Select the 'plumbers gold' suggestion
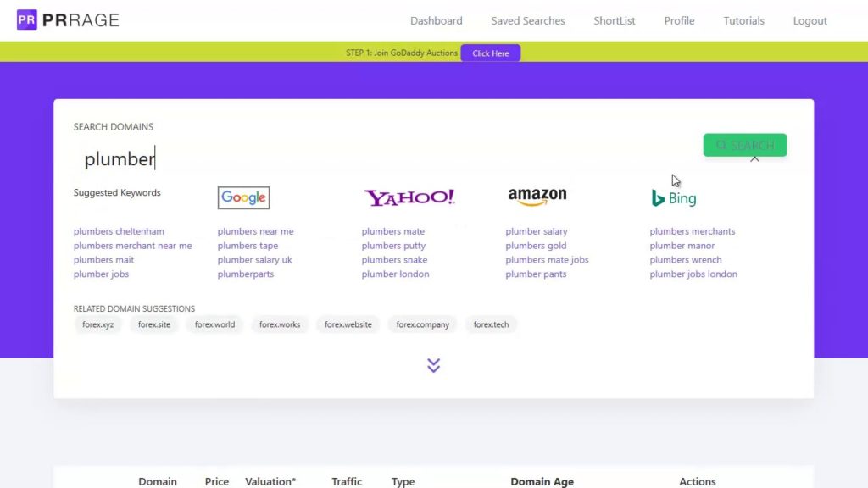This screenshot has width=868, height=488. pyautogui.click(x=536, y=246)
